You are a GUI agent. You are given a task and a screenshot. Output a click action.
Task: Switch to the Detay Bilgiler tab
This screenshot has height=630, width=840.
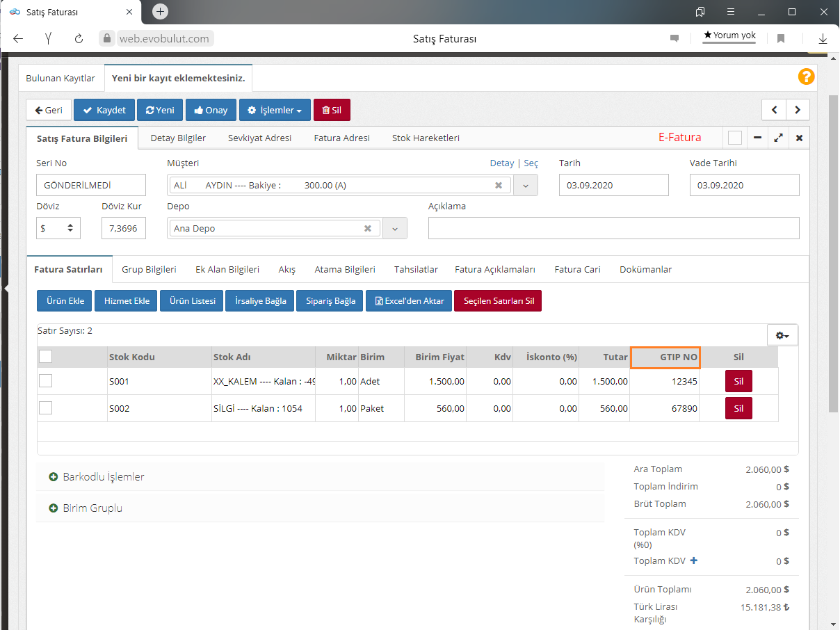(x=178, y=138)
